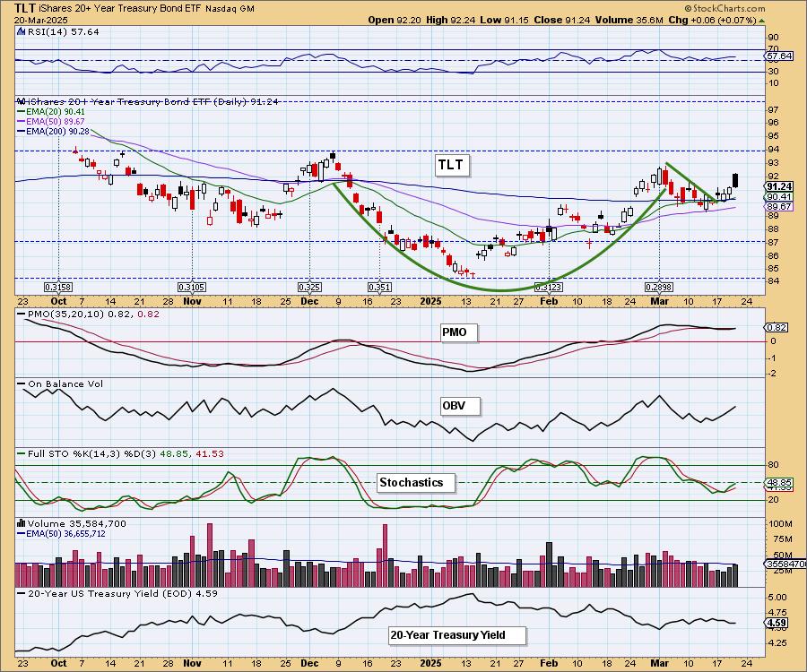Click the Feb label on the bottom date axis

(x=549, y=663)
